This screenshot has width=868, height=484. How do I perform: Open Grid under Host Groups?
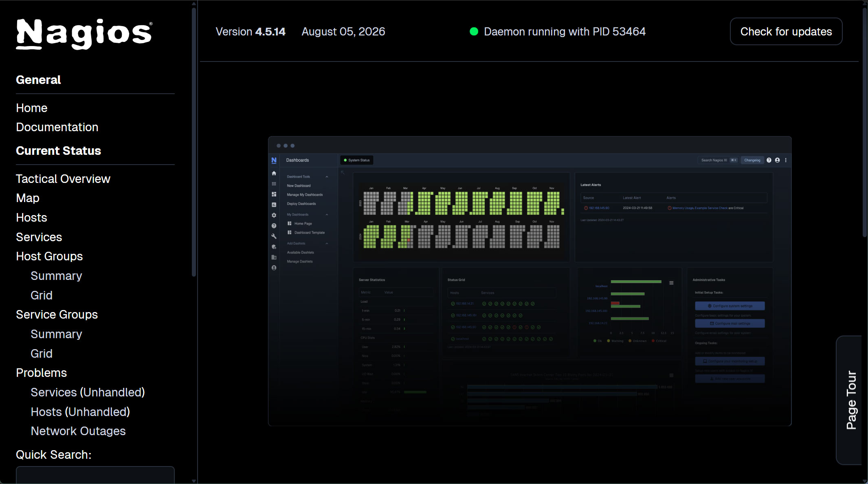click(x=42, y=295)
